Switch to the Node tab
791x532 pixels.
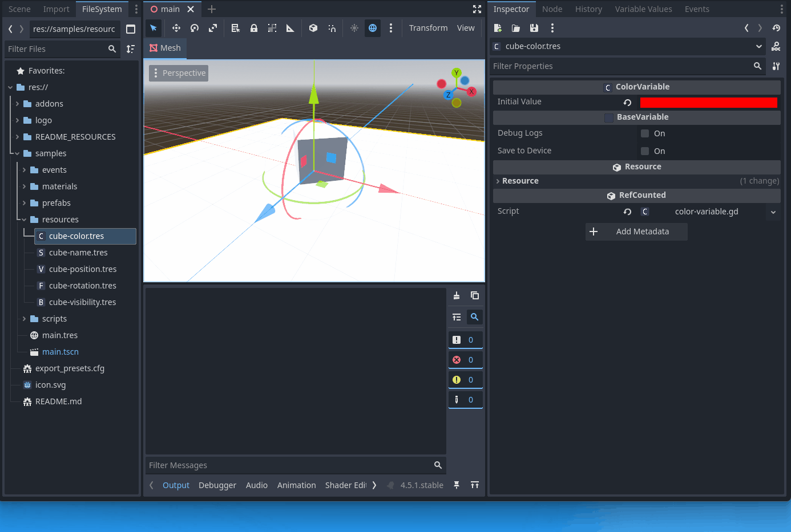(x=552, y=9)
